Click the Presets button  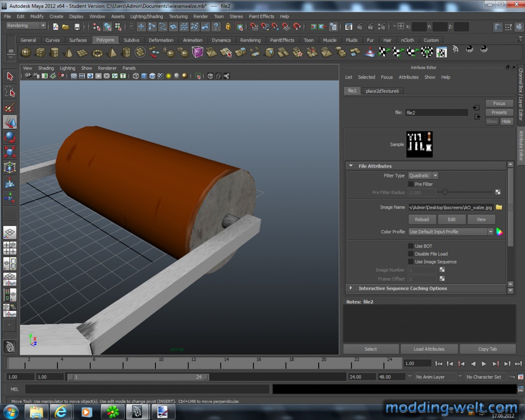tap(499, 112)
